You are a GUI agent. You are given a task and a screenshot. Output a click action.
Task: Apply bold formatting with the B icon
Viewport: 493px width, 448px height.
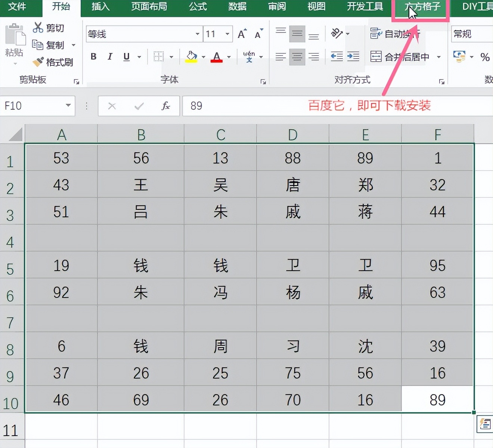93,57
